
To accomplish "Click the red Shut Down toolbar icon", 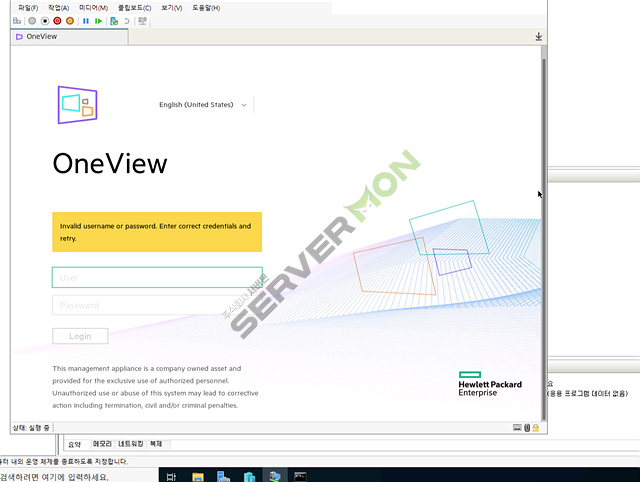I will tap(57, 21).
